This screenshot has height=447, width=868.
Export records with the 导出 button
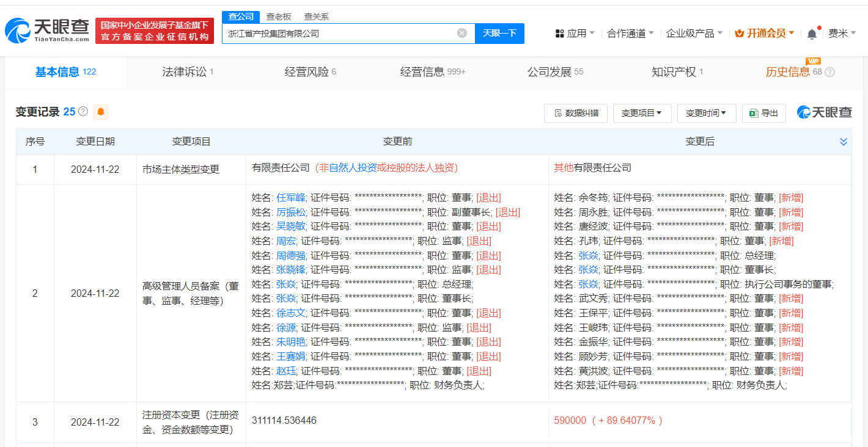(763, 113)
